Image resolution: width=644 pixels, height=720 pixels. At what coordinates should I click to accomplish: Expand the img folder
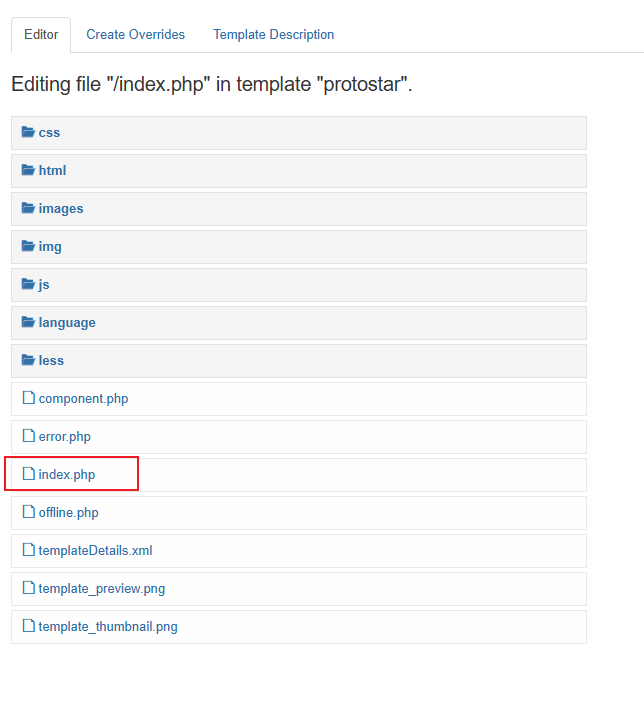(x=50, y=247)
